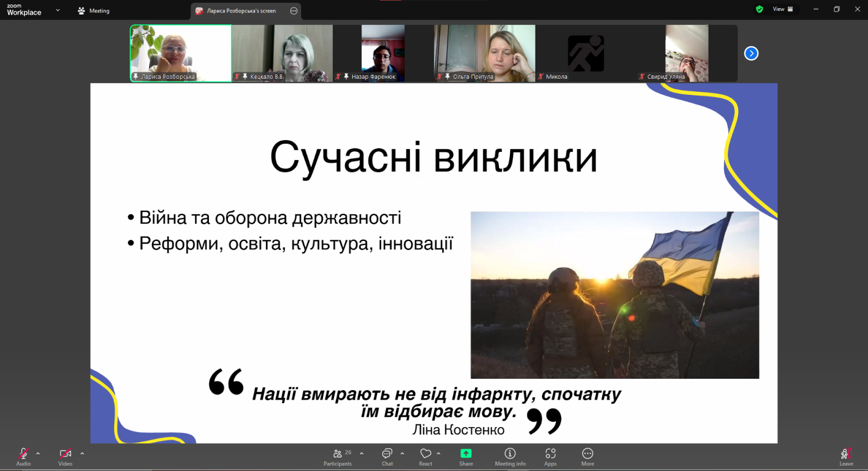Open the Participants panel
Image resolution: width=868 pixels, height=471 pixels.
tap(338, 456)
